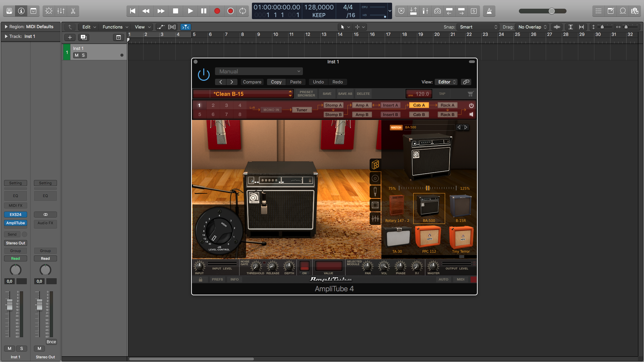Screen dimensions: 644x362
Task: Solo the Inst 1 track header
Action: pos(83,55)
